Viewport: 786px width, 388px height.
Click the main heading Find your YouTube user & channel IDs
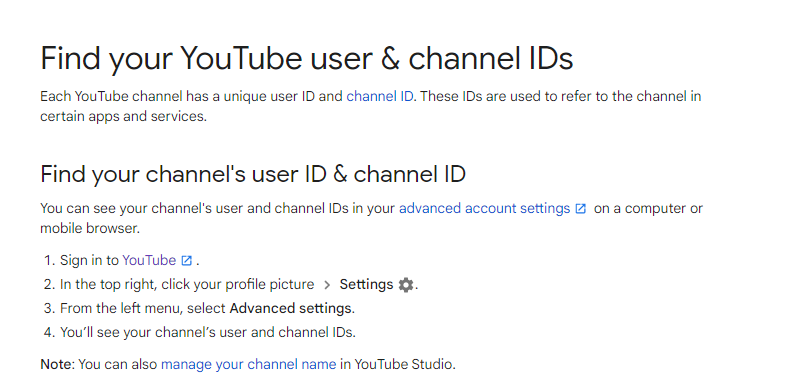[306, 59]
